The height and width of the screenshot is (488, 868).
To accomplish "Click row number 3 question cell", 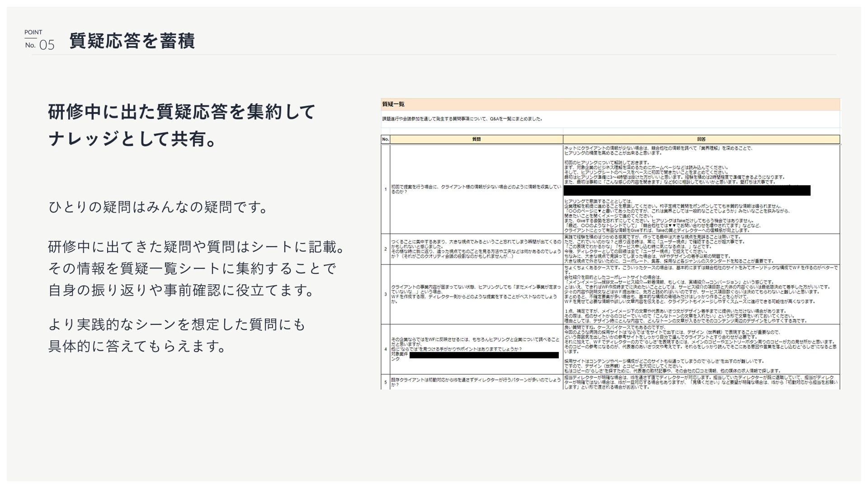I will pos(476,294).
